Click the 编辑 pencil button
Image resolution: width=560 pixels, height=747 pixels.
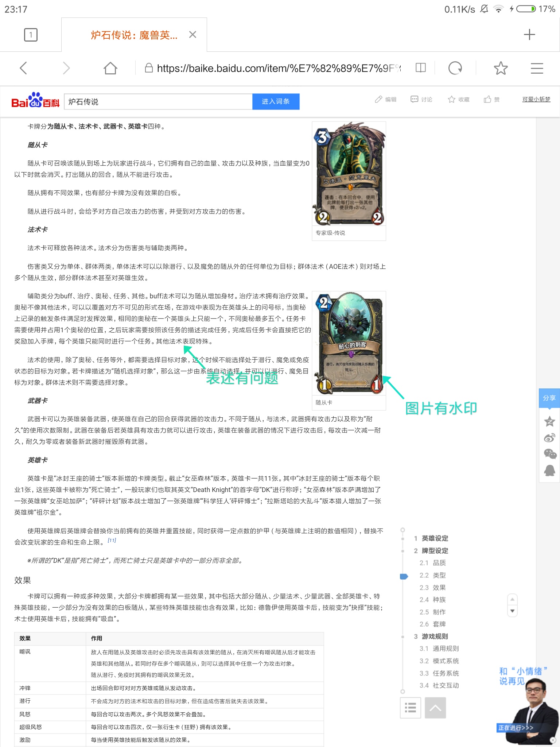coord(386,99)
